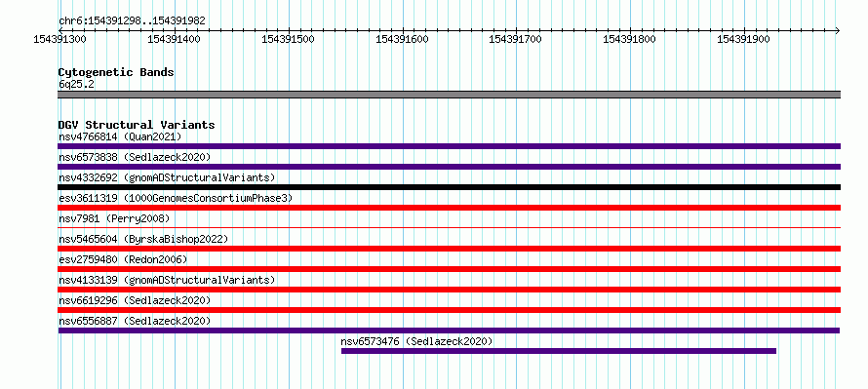Open the nsv6573838 (Sedlazeck2020) variant label
Image resolution: width=868 pixels, height=389 pixels.
(x=135, y=157)
